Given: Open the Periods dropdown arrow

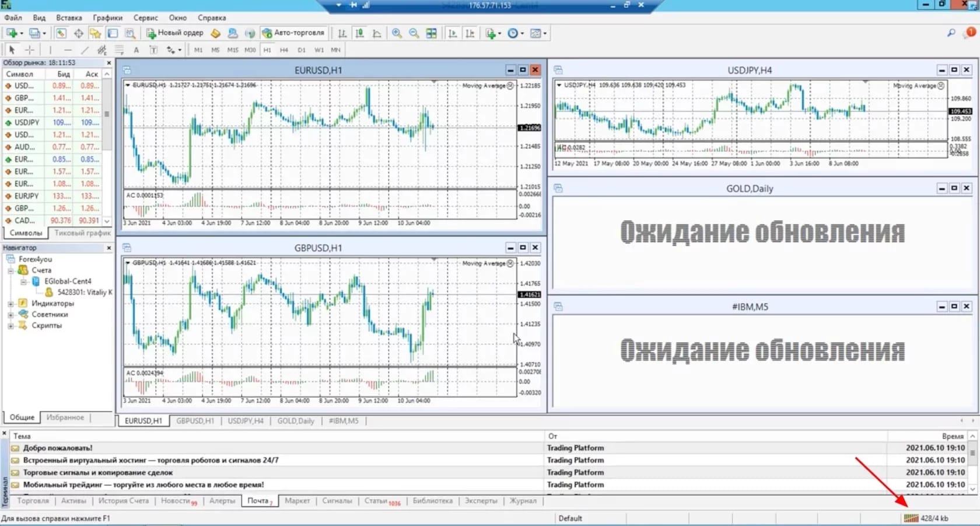Looking at the screenshot, I should point(522,34).
